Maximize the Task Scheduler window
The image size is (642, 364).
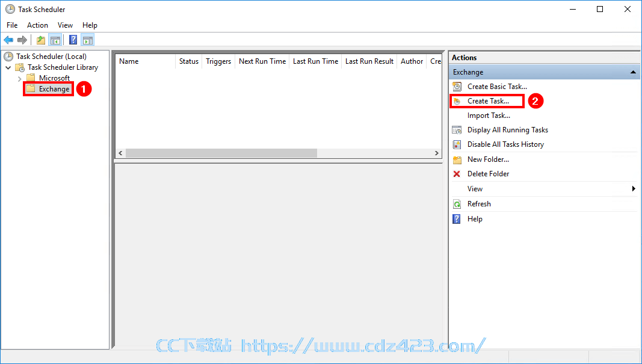click(x=600, y=9)
